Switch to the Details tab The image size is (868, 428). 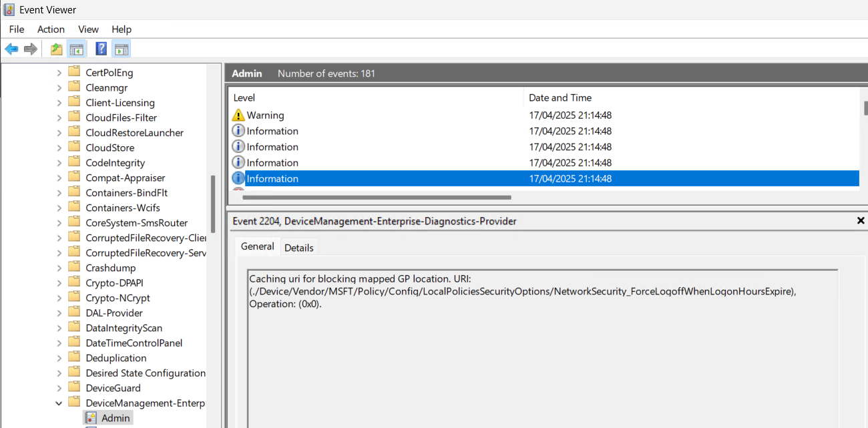coord(298,248)
